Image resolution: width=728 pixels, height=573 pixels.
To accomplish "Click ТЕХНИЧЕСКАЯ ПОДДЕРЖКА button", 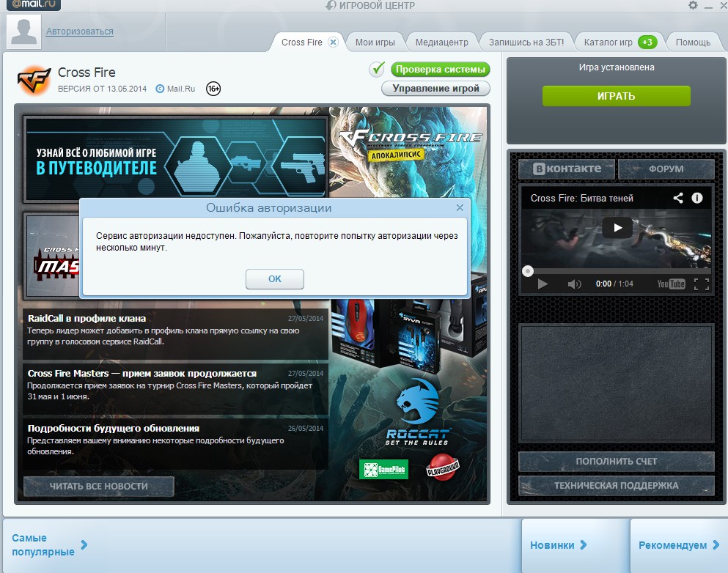I will coord(616,486).
